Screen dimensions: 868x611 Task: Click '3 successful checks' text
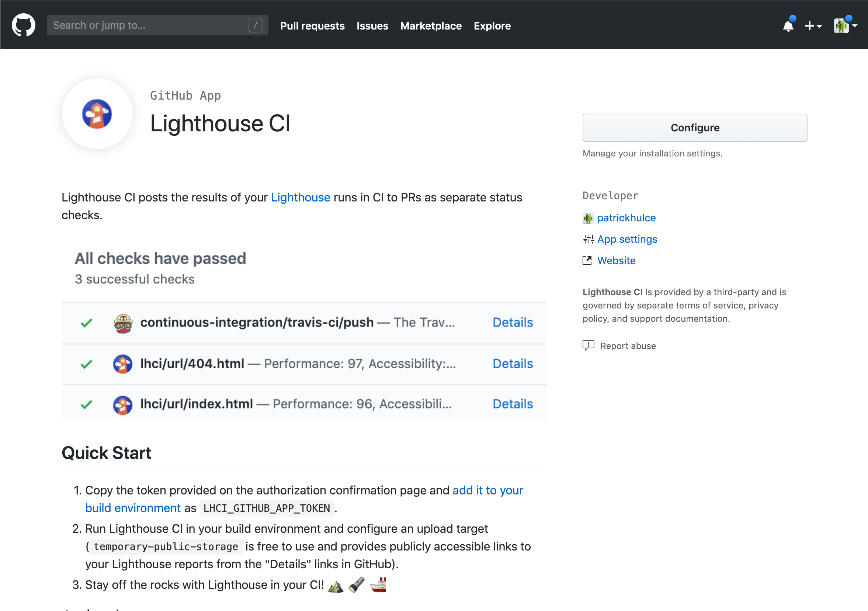click(135, 279)
